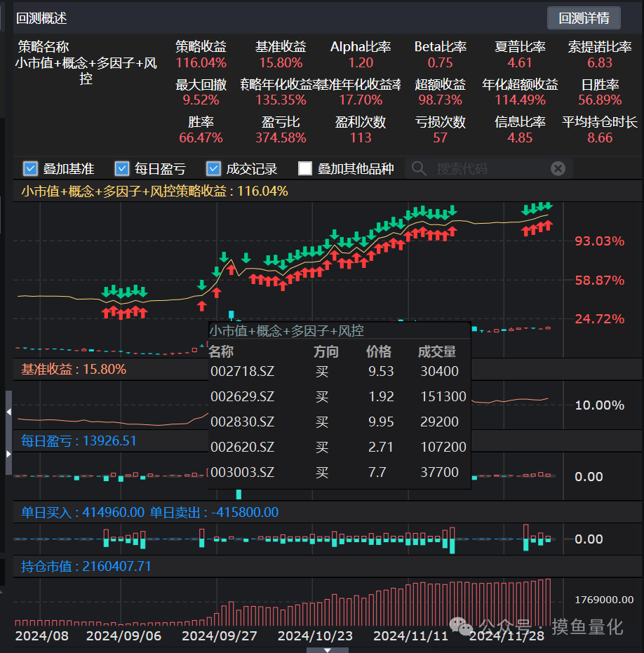Click the lone green sell arrow before the late-September rally
This screenshot has width=644, height=653.
pyautogui.click(x=202, y=285)
